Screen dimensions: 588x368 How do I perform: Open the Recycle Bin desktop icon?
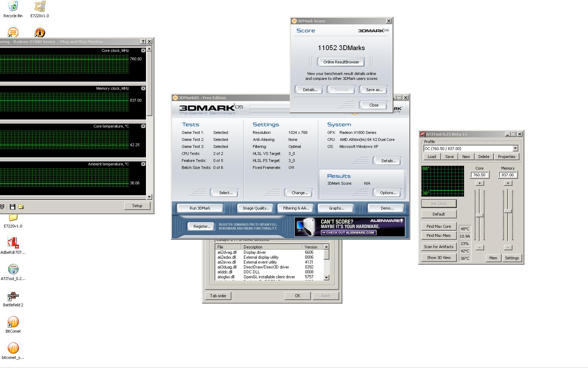tap(13, 6)
